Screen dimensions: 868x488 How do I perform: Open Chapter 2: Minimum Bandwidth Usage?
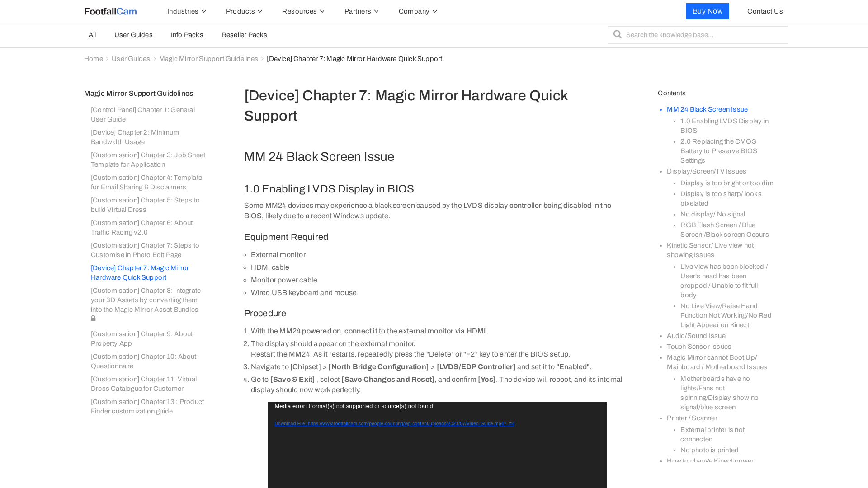135,137
